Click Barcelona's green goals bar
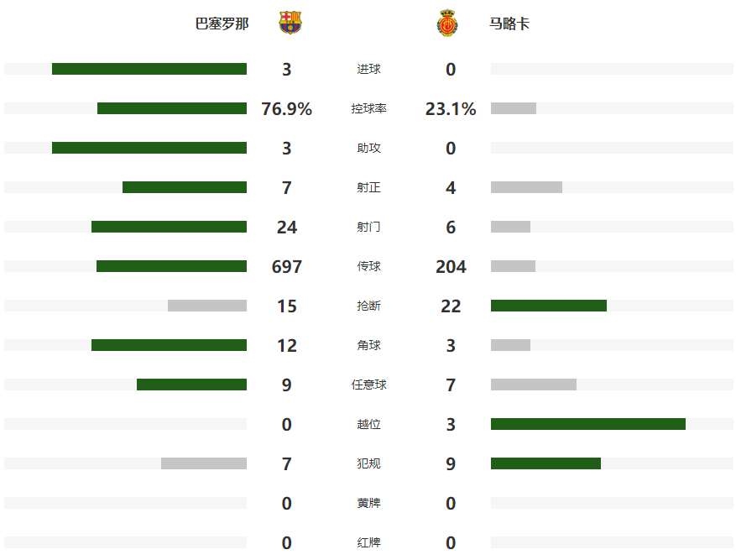Screen dimensions: 736x560 (149, 69)
